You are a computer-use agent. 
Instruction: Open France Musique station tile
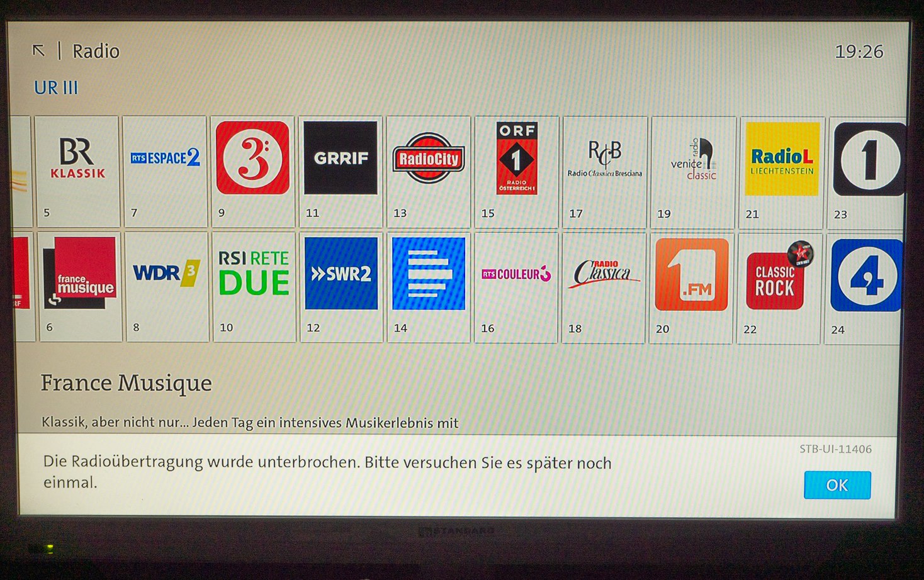coord(80,286)
